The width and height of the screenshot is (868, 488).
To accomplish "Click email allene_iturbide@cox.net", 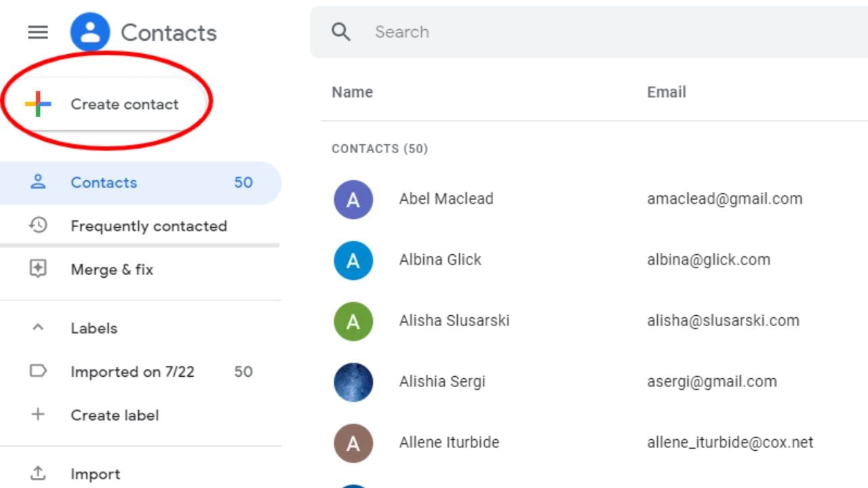I will [730, 443].
